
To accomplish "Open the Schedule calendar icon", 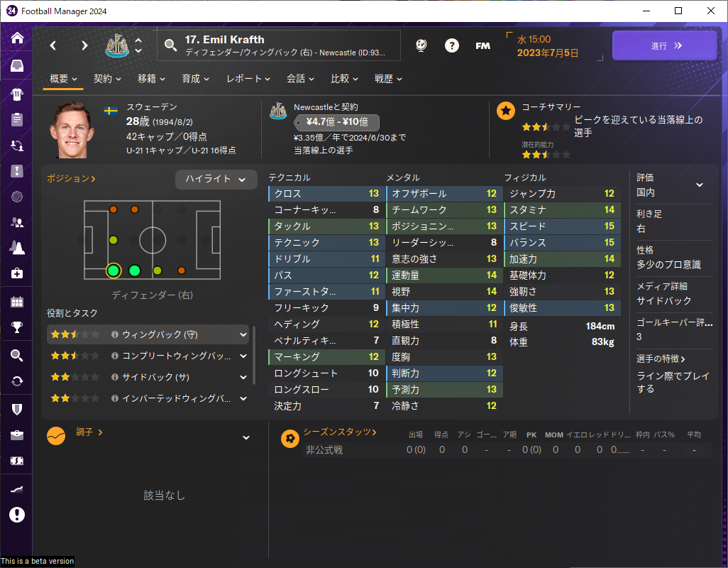I will (x=17, y=302).
